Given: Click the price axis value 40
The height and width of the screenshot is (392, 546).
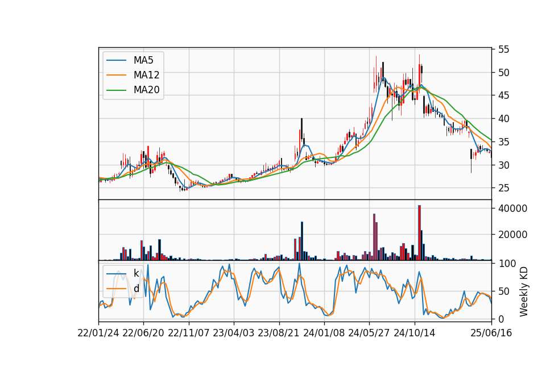Looking at the screenshot, I should pos(503,119).
